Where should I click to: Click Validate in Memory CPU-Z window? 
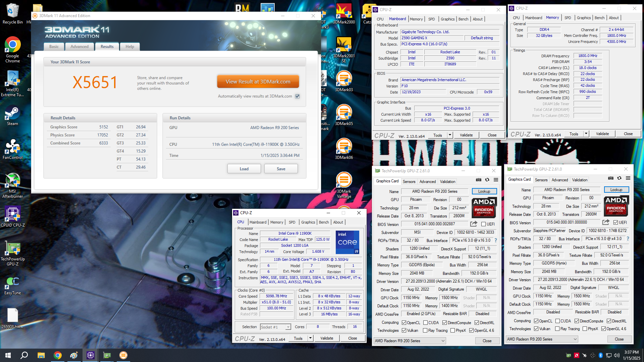[602, 134]
